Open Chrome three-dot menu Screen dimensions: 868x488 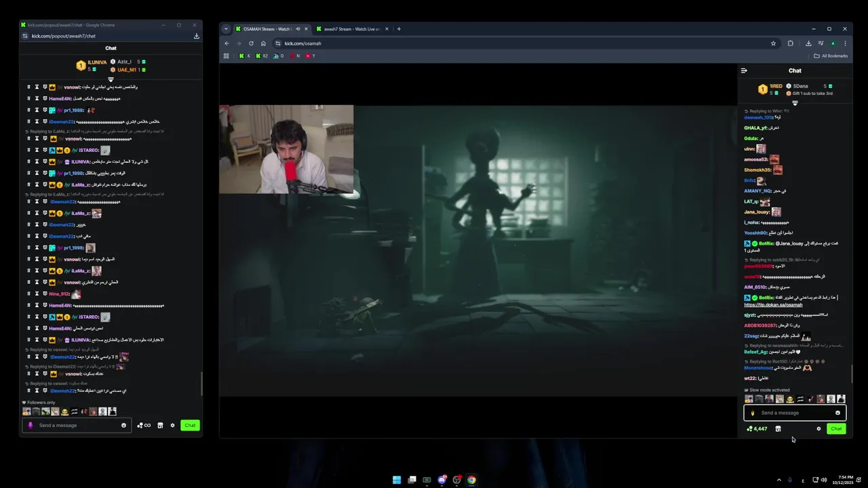point(845,43)
